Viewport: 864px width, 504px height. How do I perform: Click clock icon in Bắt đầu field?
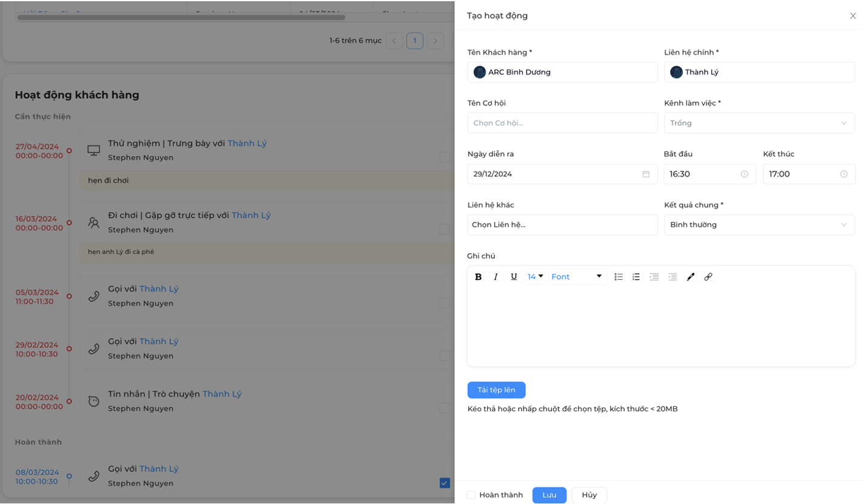point(745,174)
